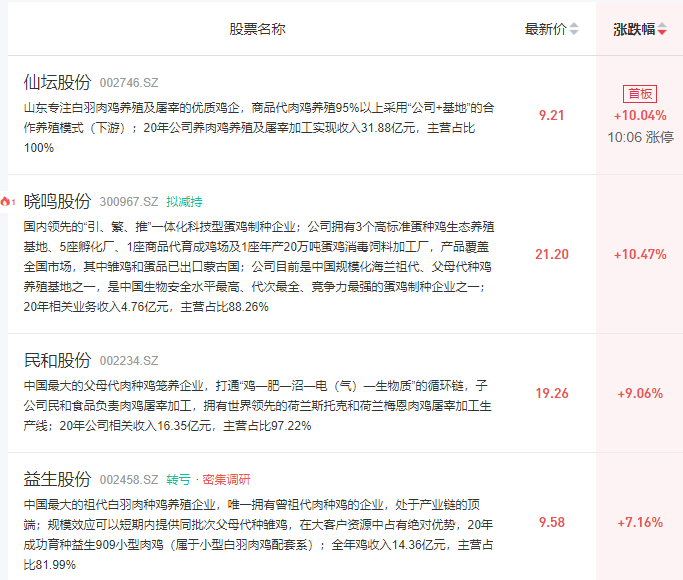The width and height of the screenshot is (683, 580).
Task: Click stock code 002458.SZ
Action: click(129, 479)
